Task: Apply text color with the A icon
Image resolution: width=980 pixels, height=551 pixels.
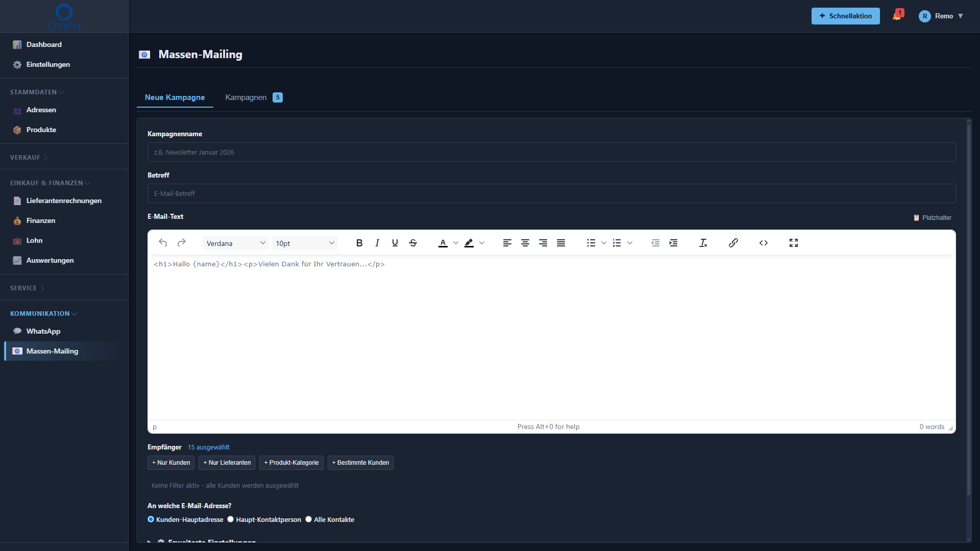Action: click(443, 243)
